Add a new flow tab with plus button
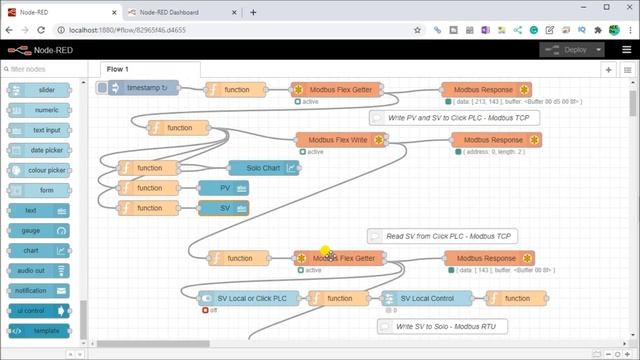Screen dimensions: 640x360 tap(608, 70)
